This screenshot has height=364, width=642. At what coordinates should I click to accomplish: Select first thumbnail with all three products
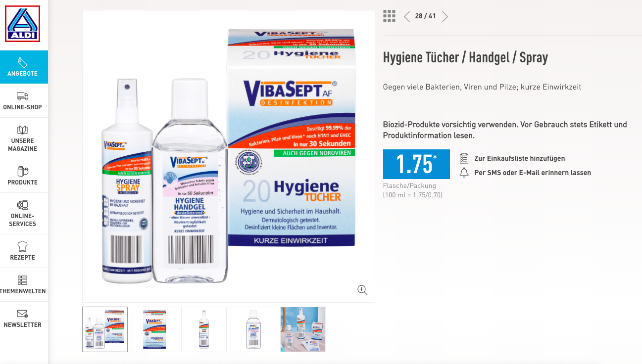click(105, 329)
